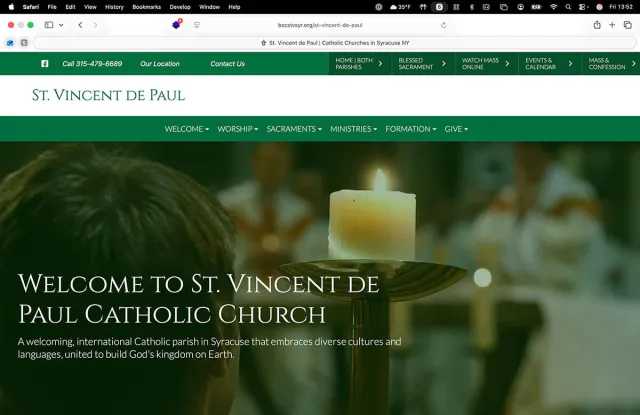Open the History menu
This screenshot has height=415, width=640.
coord(114,7)
